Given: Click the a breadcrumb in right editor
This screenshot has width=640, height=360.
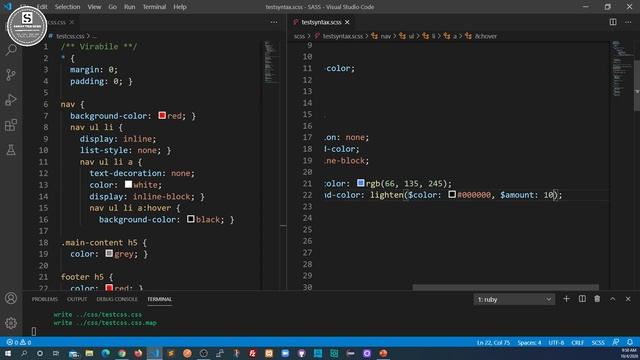Looking at the screenshot, I should (455, 36).
